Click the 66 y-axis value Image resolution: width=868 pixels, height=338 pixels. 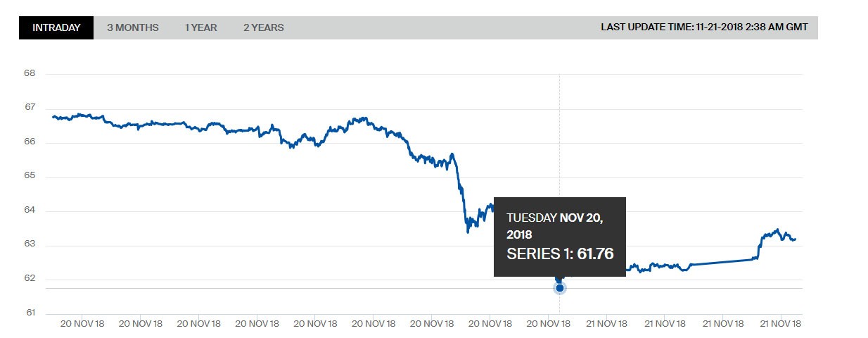click(30, 142)
